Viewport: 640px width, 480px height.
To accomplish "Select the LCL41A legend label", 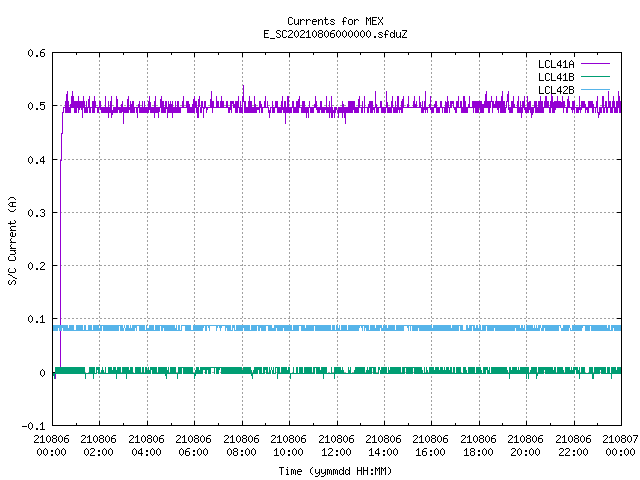I will pos(556,64).
